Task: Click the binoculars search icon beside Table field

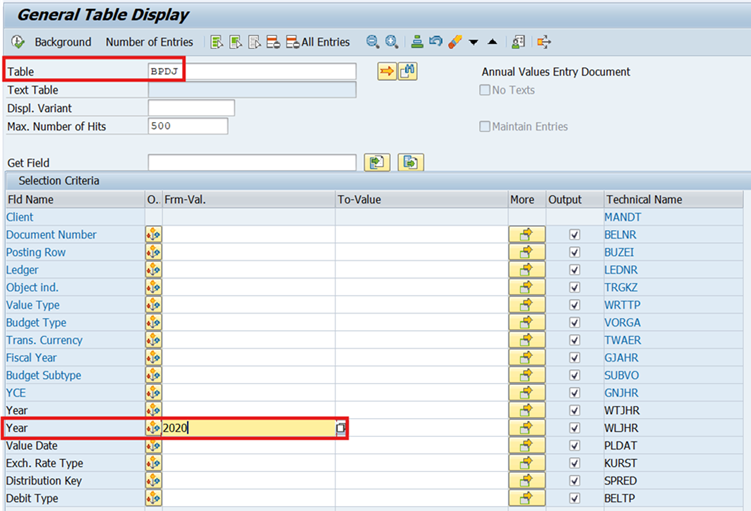Action: pyautogui.click(x=408, y=71)
